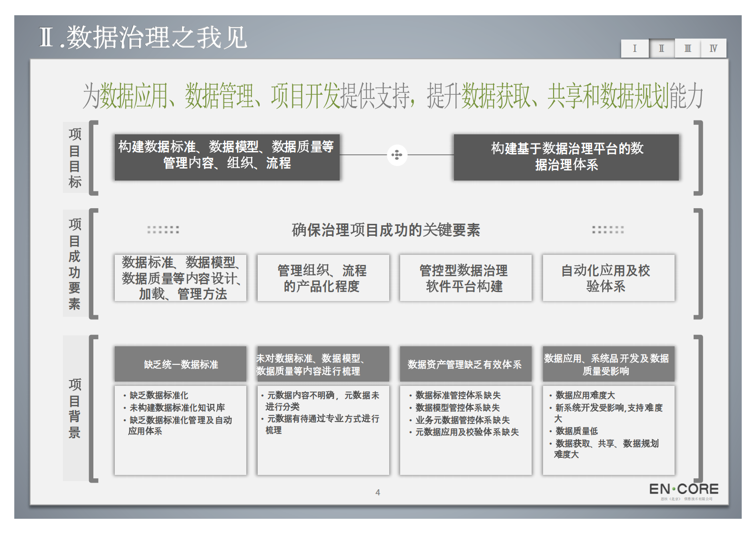Click the round connector icon between goal boxes
Viewport: 756px width, 534px height.
click(x=397, y=155)
